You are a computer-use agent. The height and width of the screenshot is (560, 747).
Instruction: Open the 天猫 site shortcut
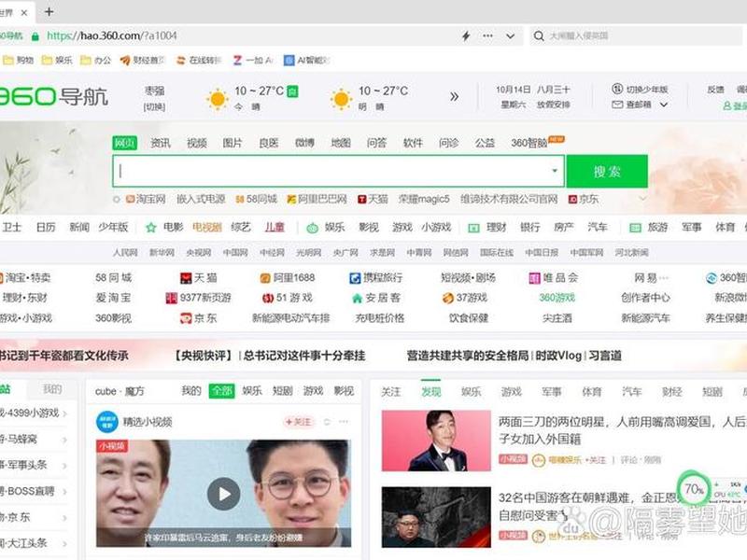point(199,277)
